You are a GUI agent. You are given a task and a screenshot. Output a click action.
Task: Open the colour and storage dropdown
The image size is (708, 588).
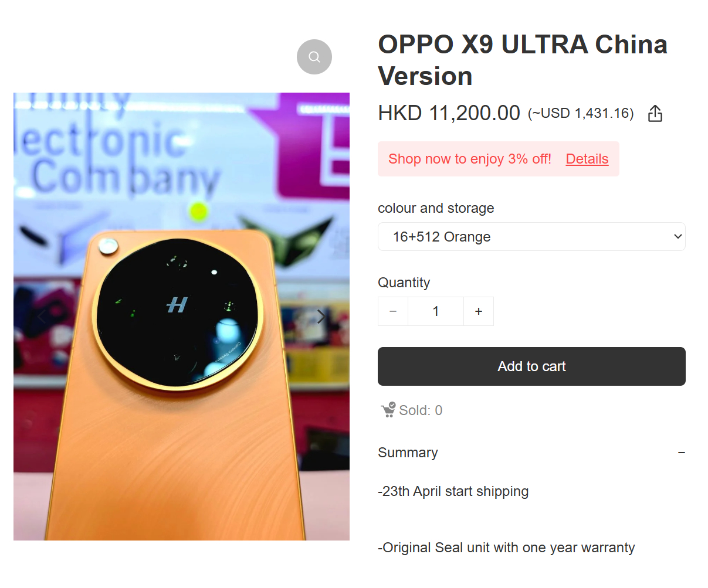[x=531, y=237]
